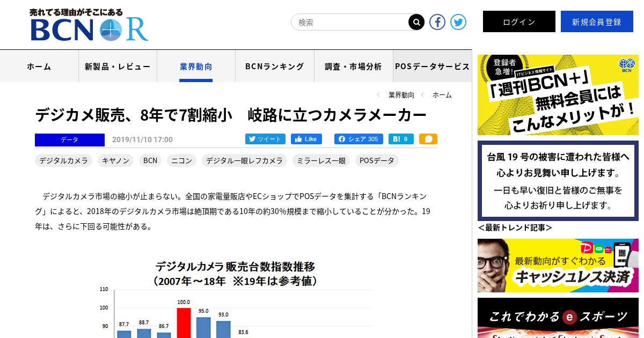This screenshot has width=644, height=338.
Task: Open the これでわかるeスポーツ banner
Action: click(x=558, y=318)
